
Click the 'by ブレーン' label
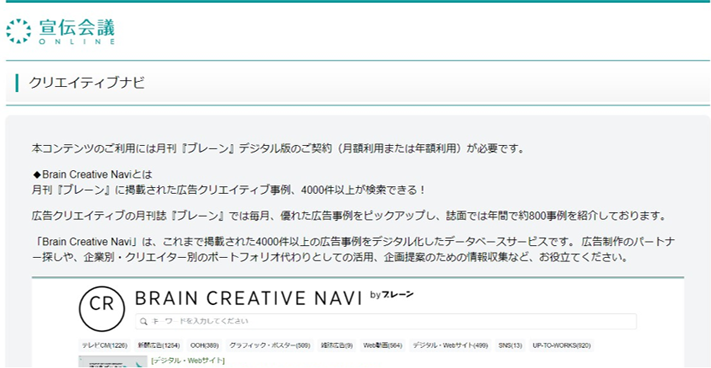[392, 295]
